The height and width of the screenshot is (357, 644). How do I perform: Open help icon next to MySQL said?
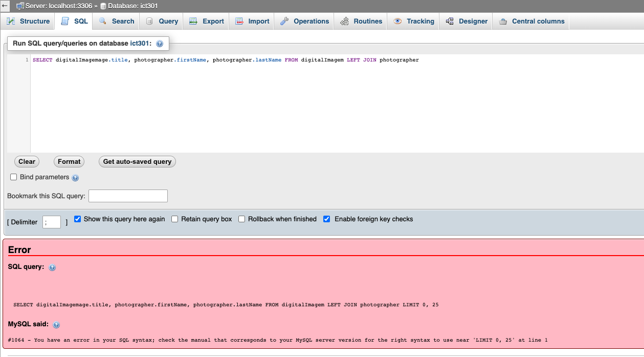pyautogui.click(x=56, y=325)
